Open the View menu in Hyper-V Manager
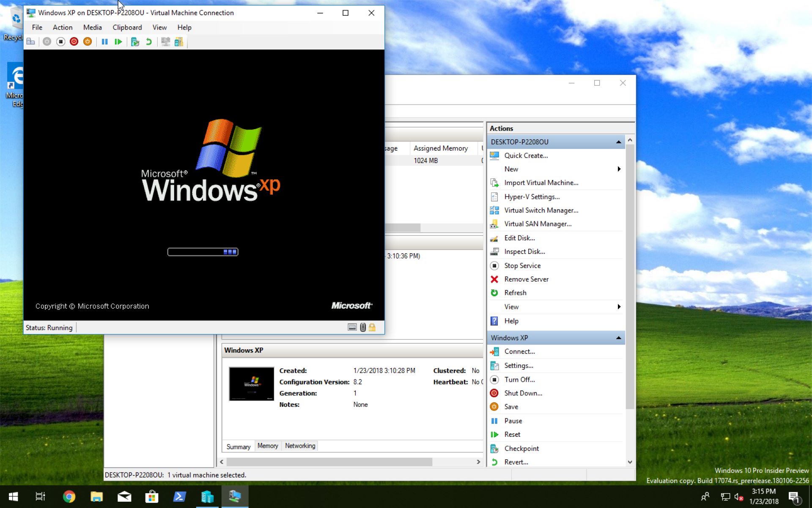Viewport: 812px width, 508px height. point(512,306)
